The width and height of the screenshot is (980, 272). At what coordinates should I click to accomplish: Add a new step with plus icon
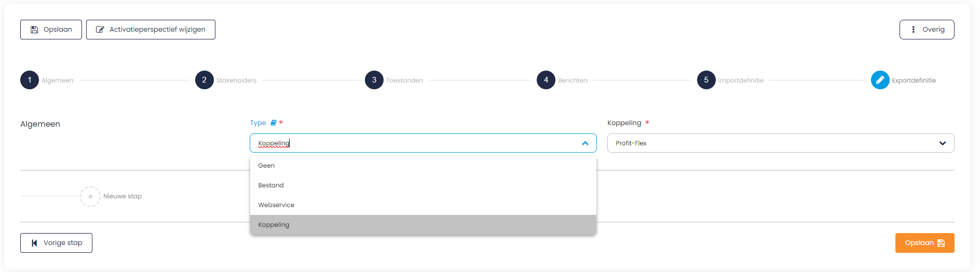point(90,197)
